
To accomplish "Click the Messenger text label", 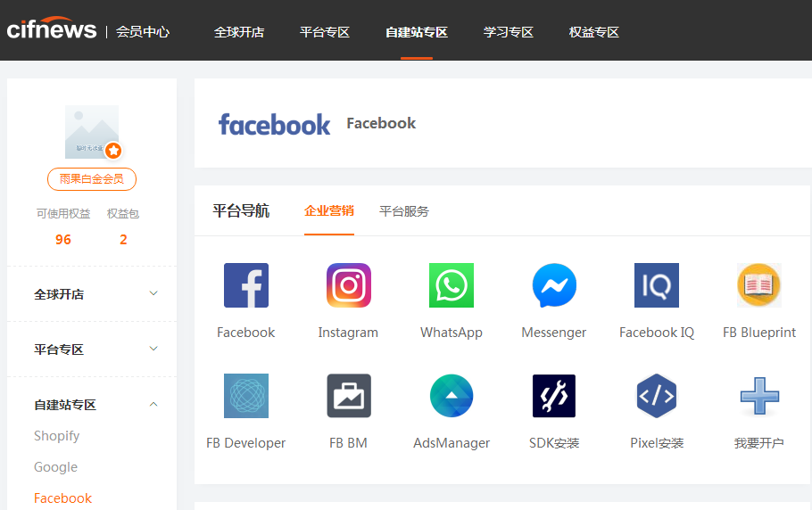I will click(553, 332).
